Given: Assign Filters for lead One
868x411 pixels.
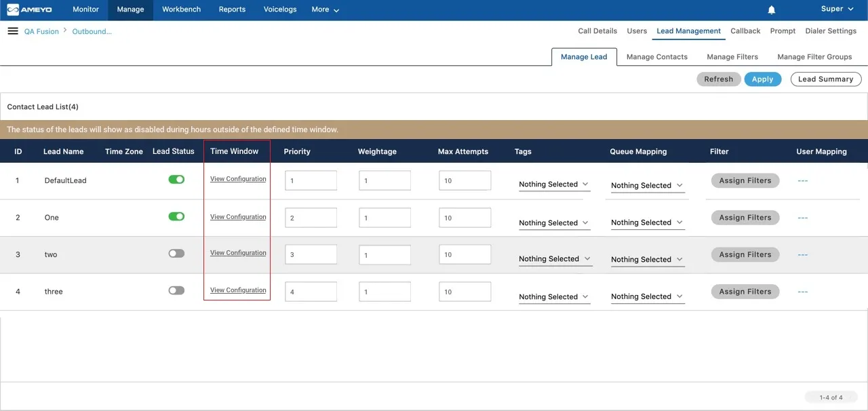Looking at the screenshot, I should 745,218.
